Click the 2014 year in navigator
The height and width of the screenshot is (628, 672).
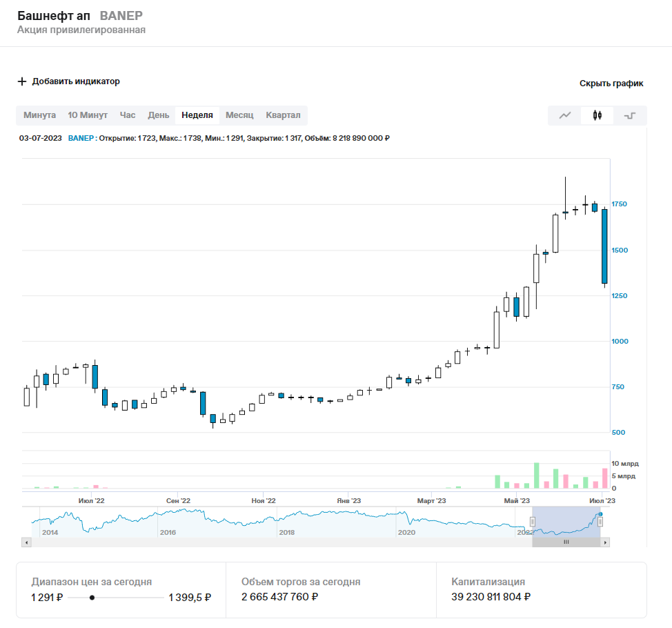point(50,532)
